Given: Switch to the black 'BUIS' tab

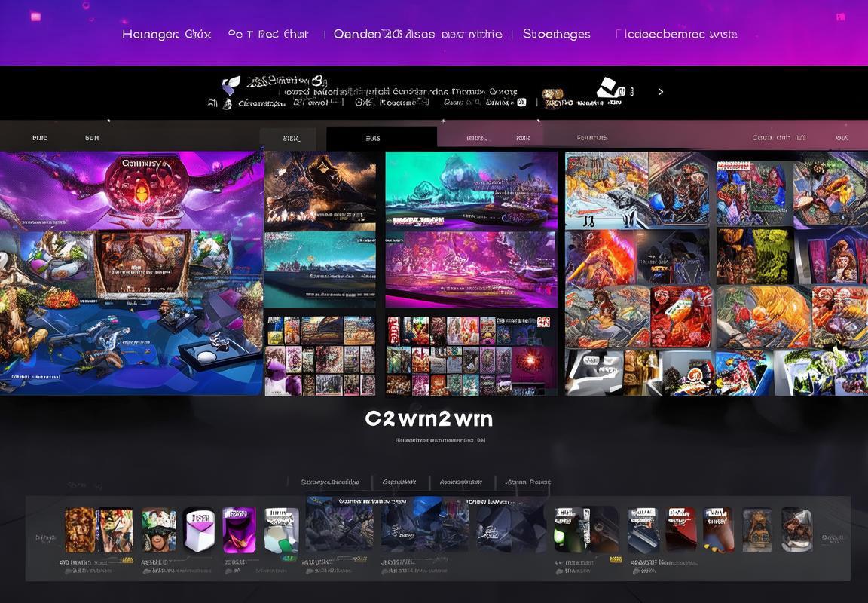Looking at the screenshot, I should 381,139.
